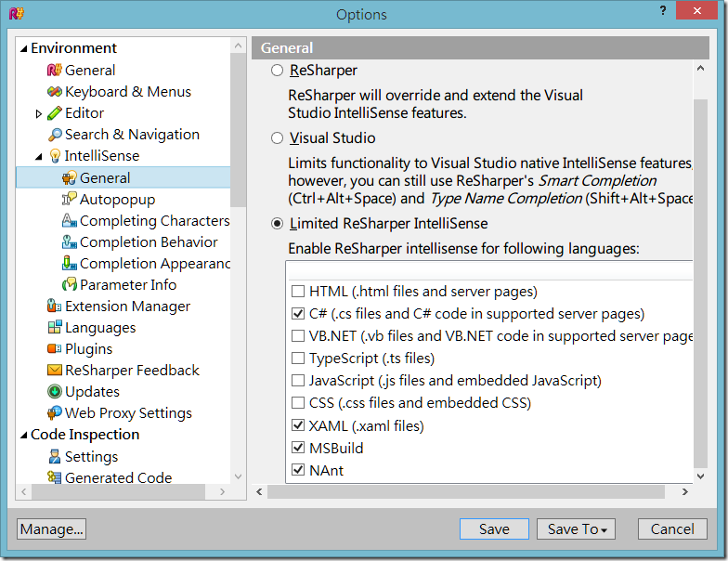Open the help question mark button
The image size is (728, 561).
point(663,11)
